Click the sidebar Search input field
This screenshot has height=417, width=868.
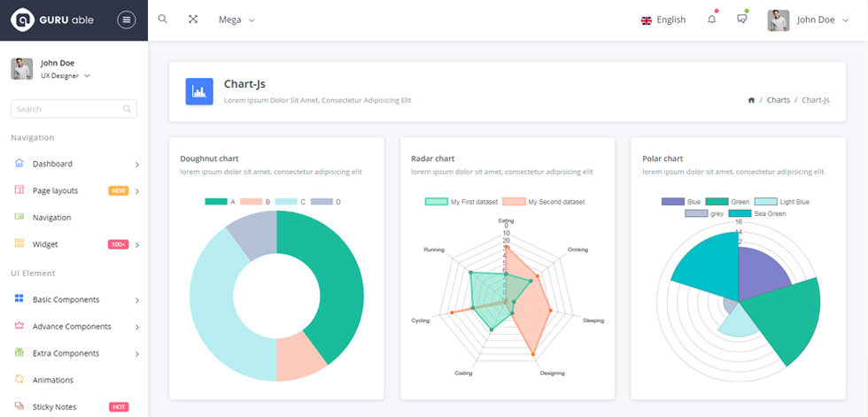(x=74, y=109)
